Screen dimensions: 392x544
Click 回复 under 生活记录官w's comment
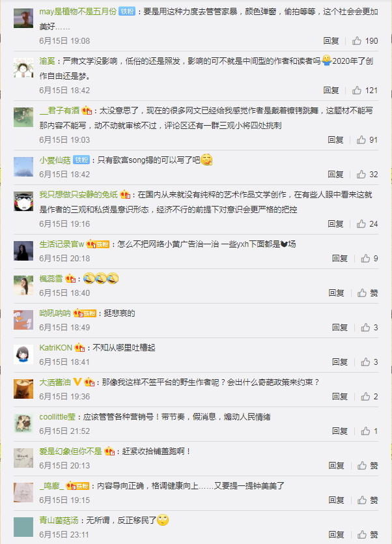[x=340, y=258]
